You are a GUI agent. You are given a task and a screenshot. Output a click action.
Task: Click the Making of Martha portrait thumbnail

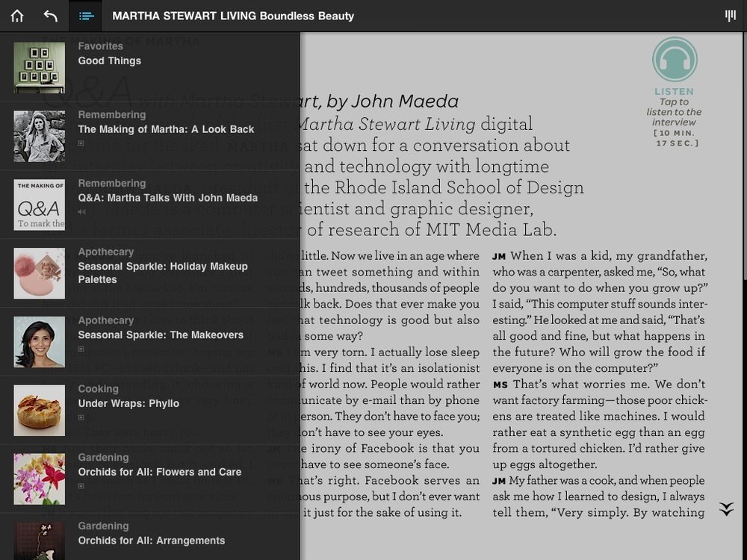coord(40,137)
